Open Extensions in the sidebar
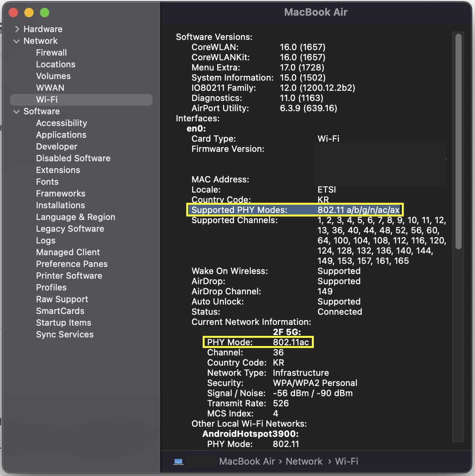The height and width of the screenshot is (476, 475). coord(58,170)
